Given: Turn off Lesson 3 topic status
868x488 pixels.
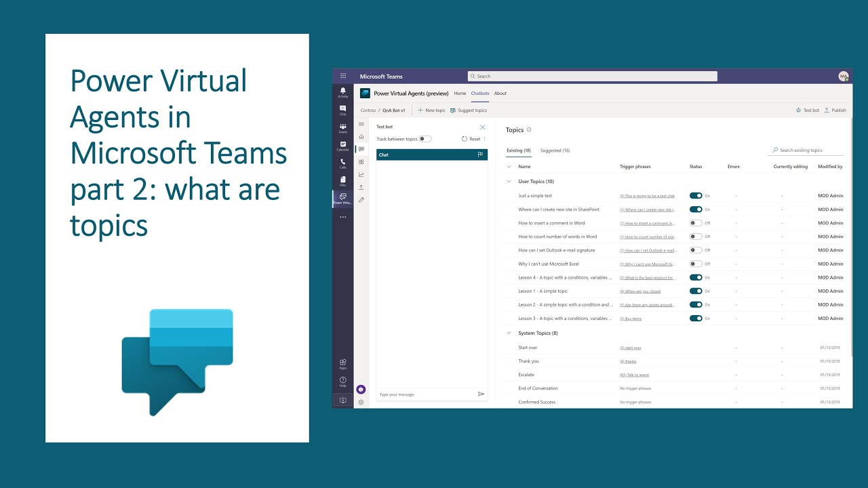Looking at the screenshot, I should (696, 318).
